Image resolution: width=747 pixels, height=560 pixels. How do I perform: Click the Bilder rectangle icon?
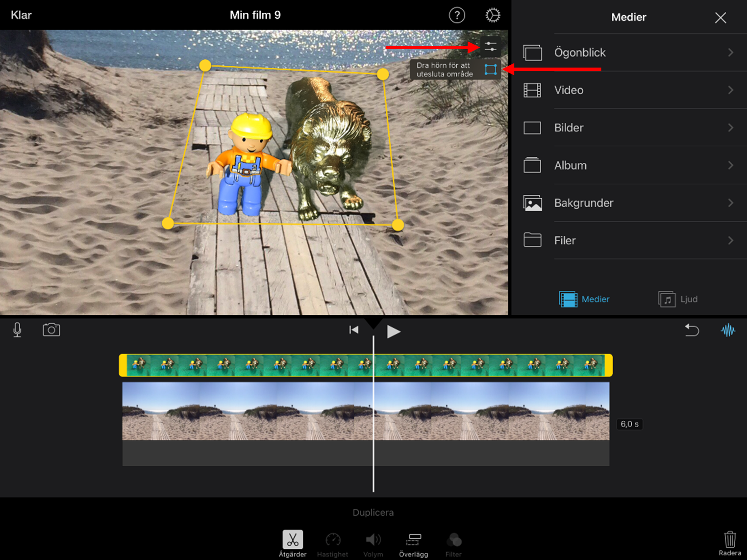(x=532, y=128)
